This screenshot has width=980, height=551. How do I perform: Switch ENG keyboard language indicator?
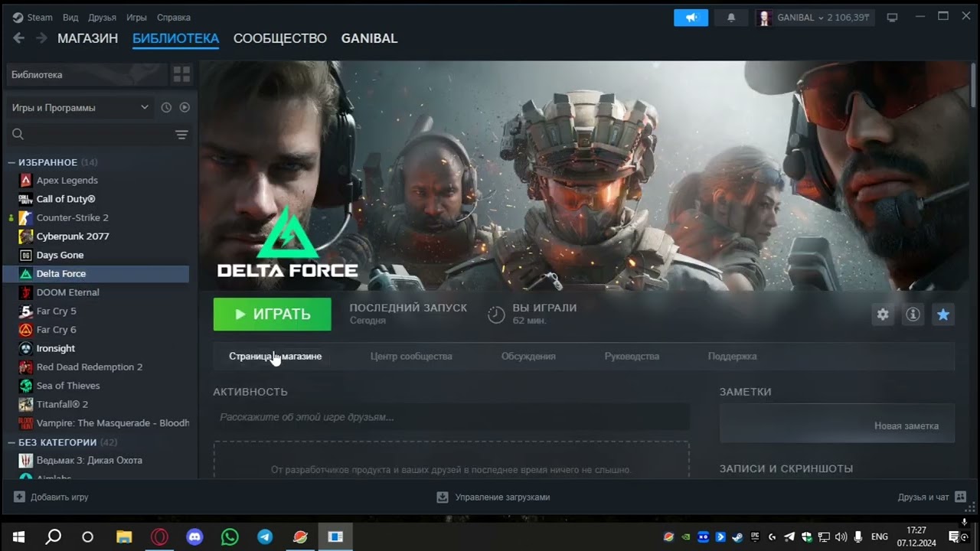[880, 537]
